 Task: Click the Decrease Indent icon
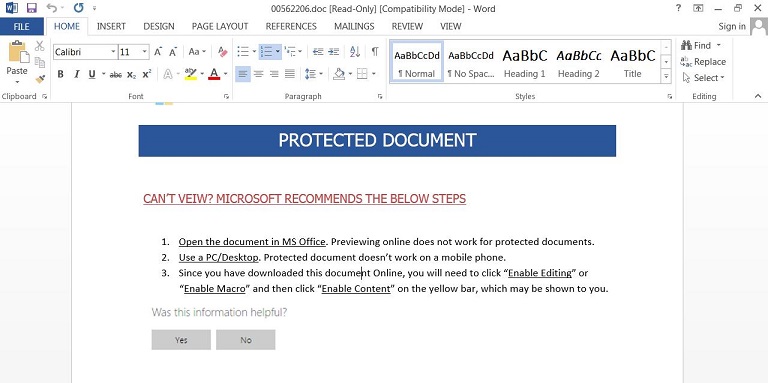point(318,51)
